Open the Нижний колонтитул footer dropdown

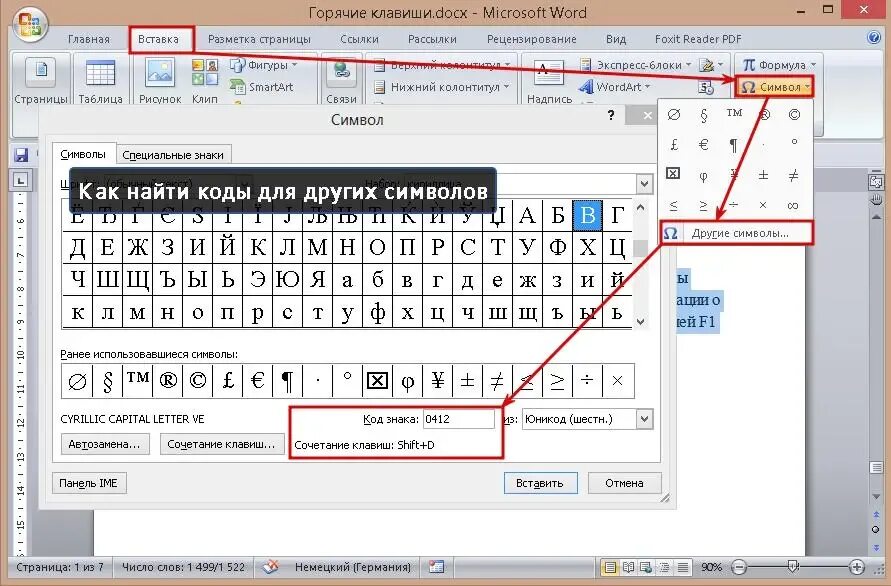[x=443, y=87]
